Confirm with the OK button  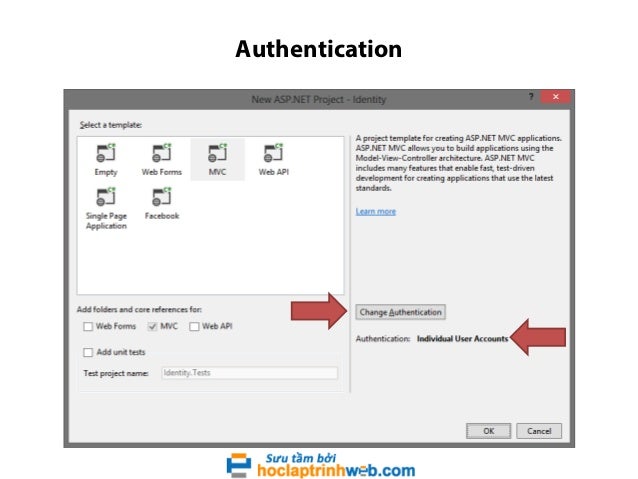click(488, 431)
